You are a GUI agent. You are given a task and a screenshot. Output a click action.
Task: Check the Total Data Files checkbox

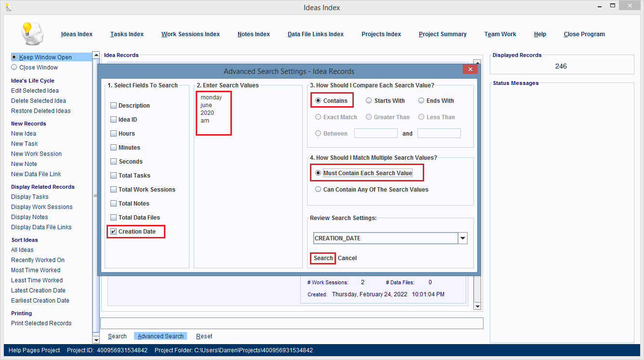pos(114,218)
